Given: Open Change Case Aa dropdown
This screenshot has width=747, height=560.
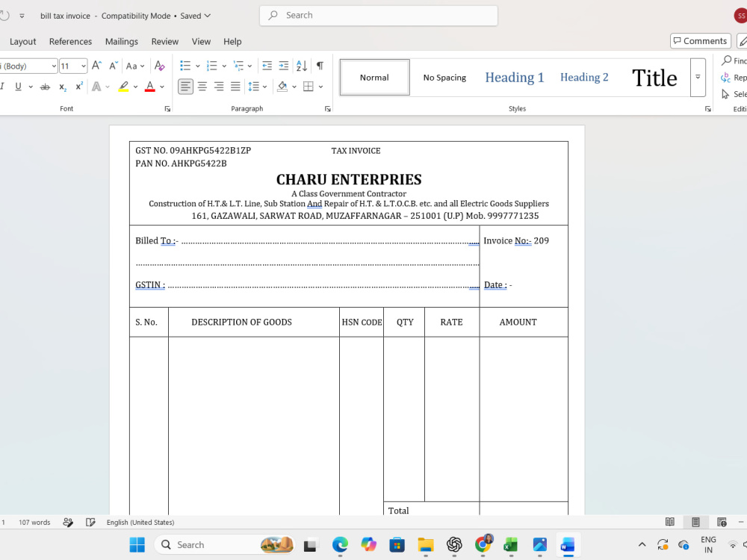Looking at the screenshot, I should 134,66.
